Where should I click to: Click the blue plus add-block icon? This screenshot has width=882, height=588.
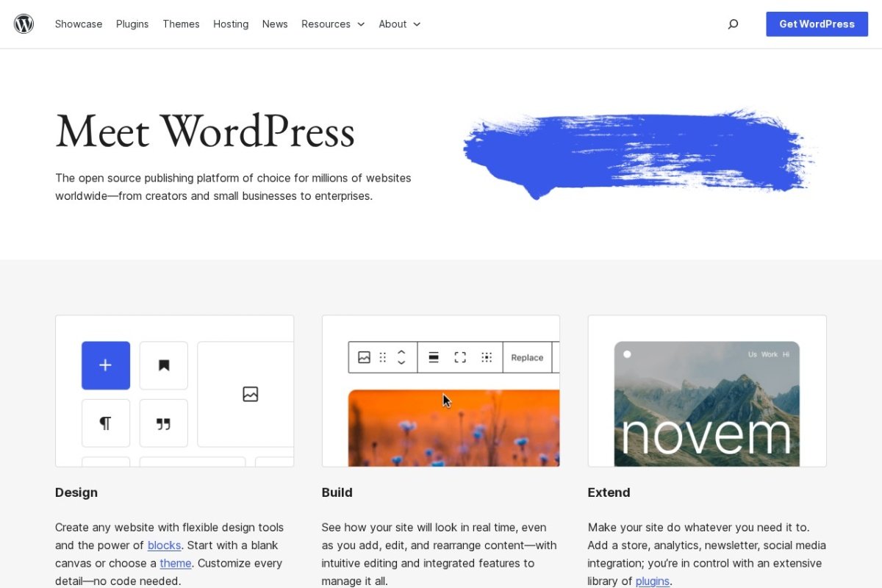click(x=106, y=365)
